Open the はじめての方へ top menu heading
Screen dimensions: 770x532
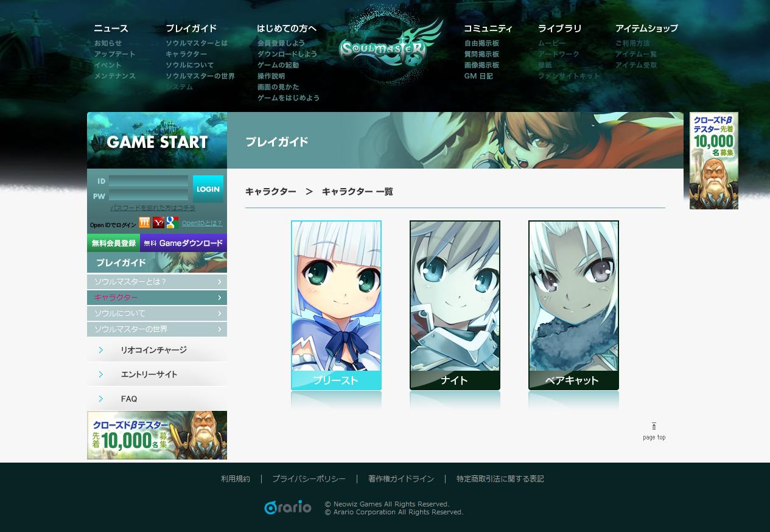(287, 29)
